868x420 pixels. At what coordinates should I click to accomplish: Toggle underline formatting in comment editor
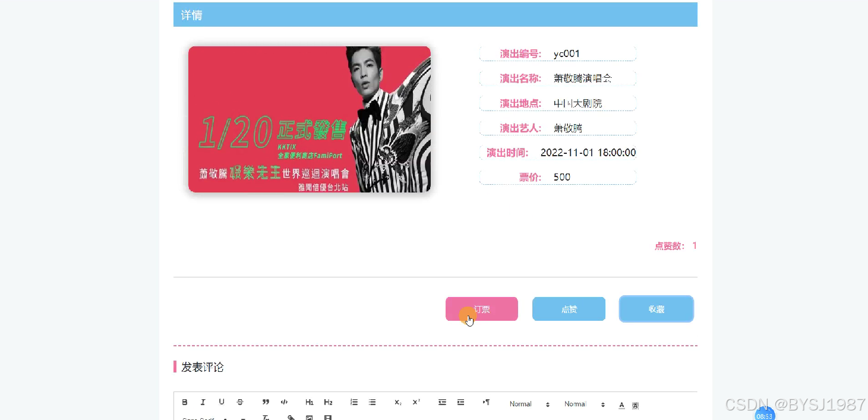pyautogui.click(x=222, y=402)
